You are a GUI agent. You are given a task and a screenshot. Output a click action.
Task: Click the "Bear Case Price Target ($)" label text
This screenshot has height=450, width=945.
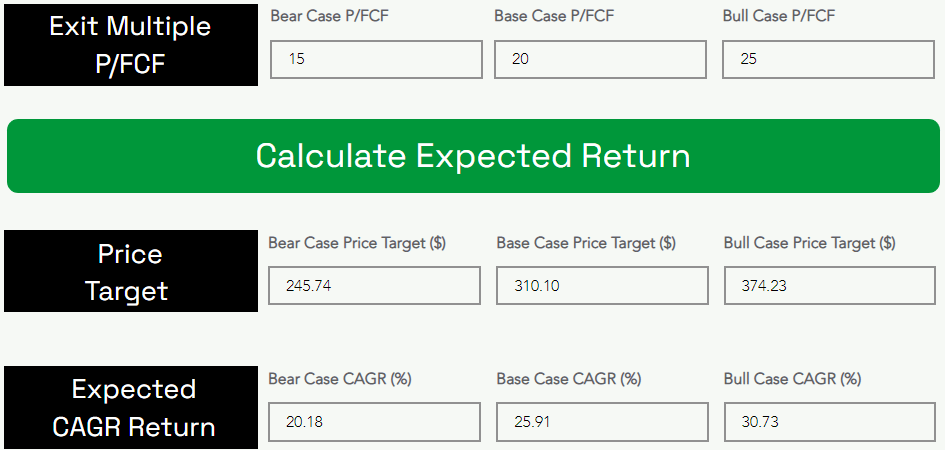[x=357, y=243]
